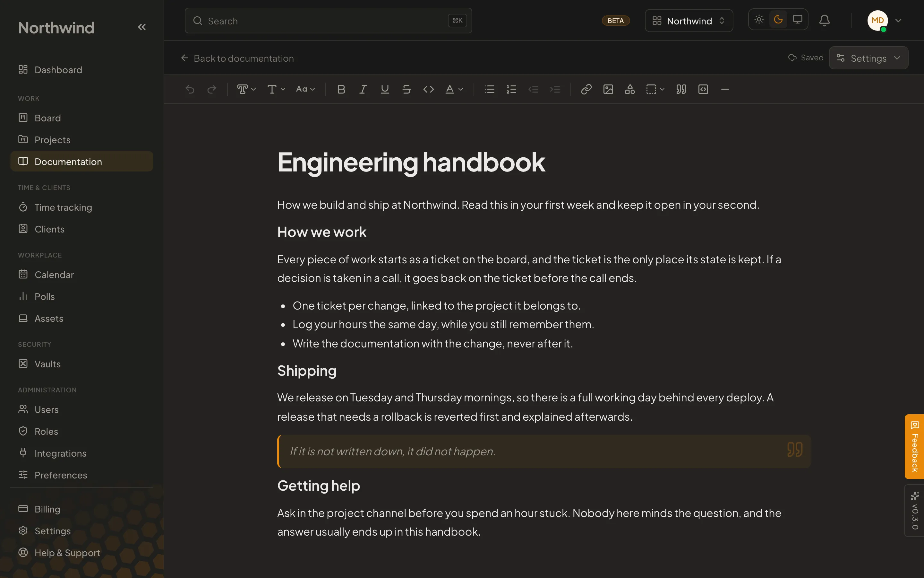Go to Board in sidebar
Image resolution: width=924 pixels, height=578 pixels.
(82, 118)
